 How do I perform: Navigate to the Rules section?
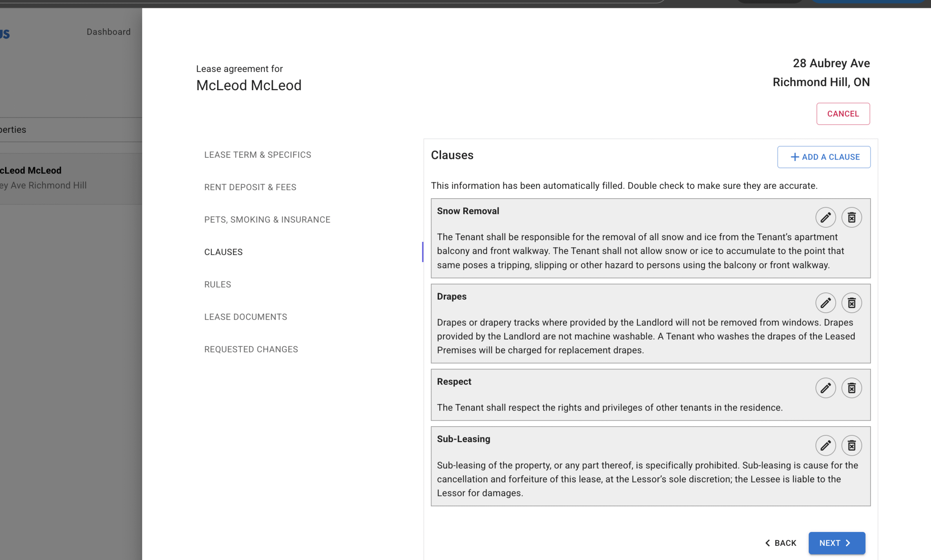click(218, 284)
